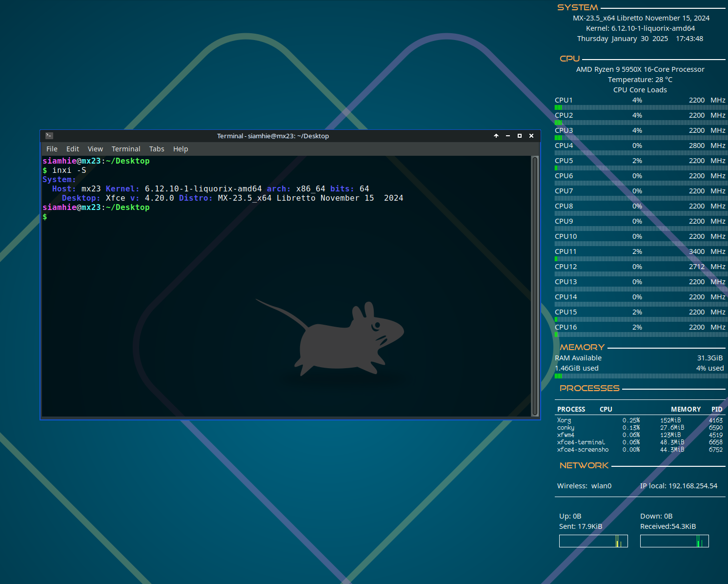Open the Edit menu
Image resolution: width=728 pixels, height=584 pixels.
click(73, 149)
